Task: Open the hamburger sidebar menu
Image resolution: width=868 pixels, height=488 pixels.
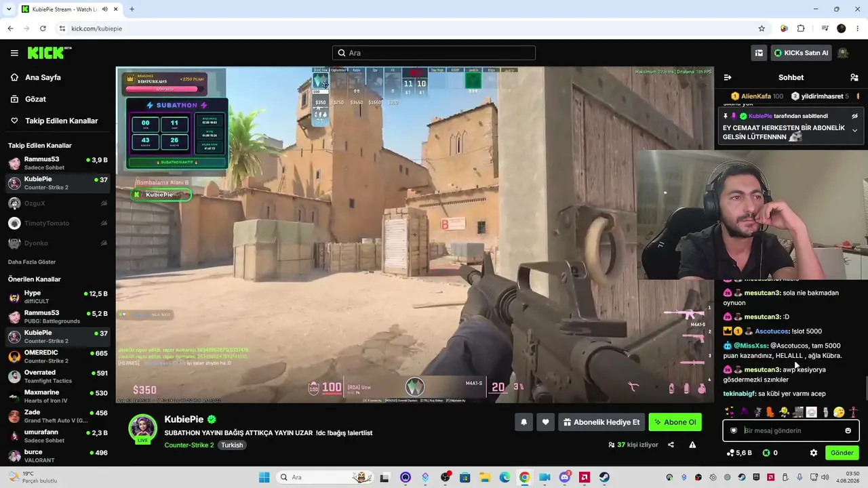Action: point(14,53)
